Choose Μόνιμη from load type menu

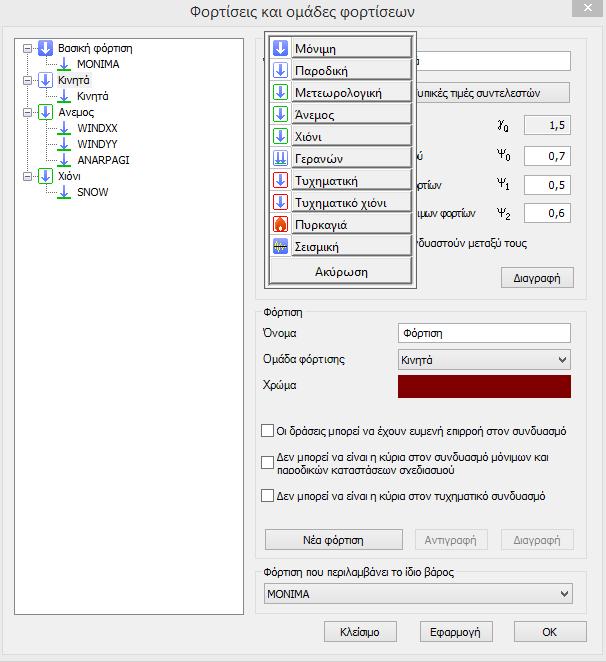point(352,48)
